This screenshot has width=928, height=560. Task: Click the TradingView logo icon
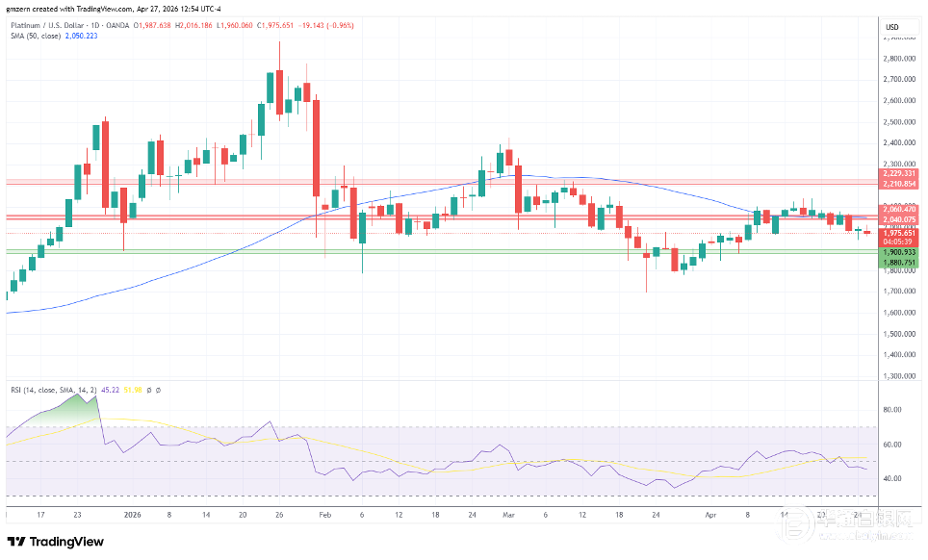16,541
